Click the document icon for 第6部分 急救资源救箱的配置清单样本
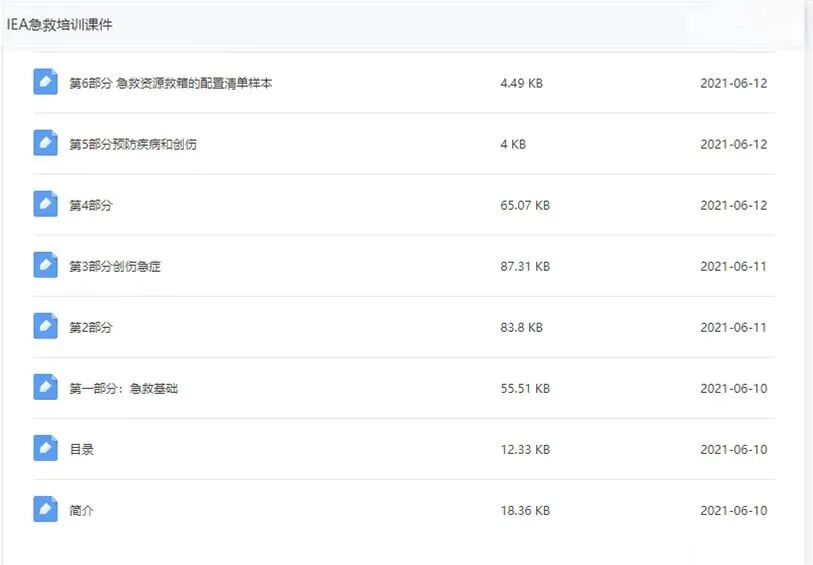Image resolution: width=813 pixels, height=565 pixels. (x=46, y=82)
